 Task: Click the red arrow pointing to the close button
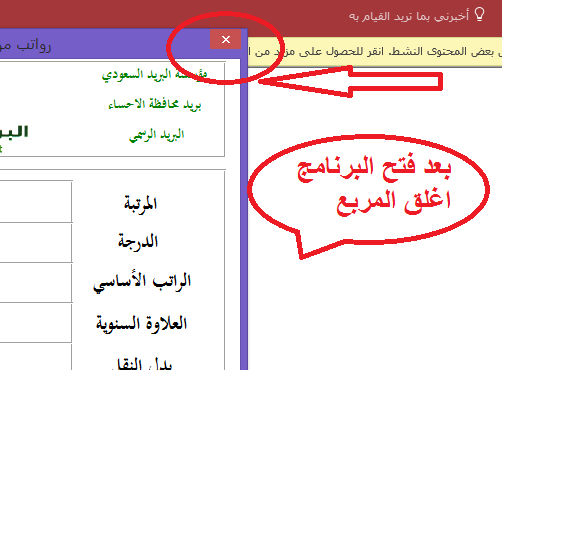pyautogui.click(x=350, y=82)
